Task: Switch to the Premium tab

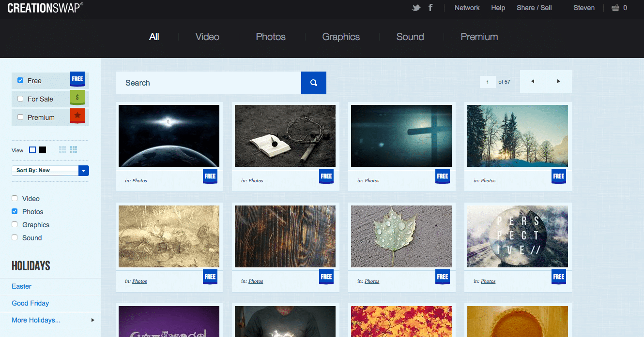Action: 479,37
